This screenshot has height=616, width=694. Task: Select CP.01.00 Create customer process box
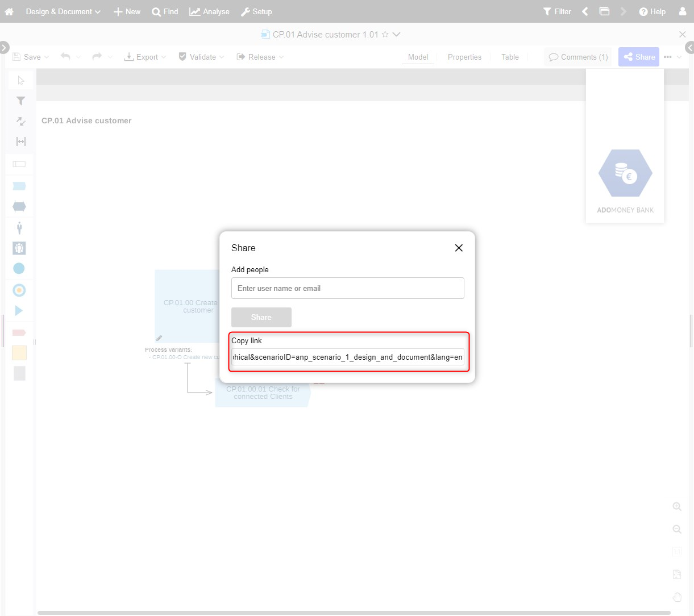[188, 306]
